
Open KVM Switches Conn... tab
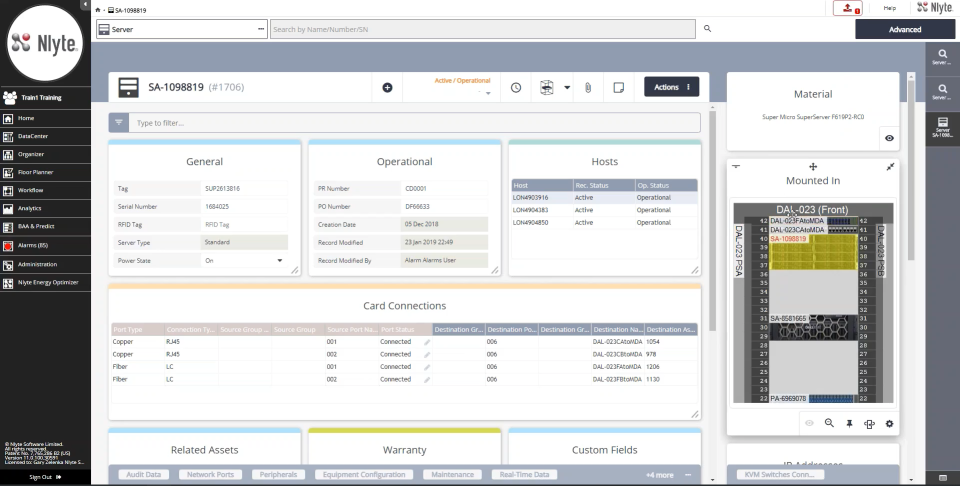(779, 474)
